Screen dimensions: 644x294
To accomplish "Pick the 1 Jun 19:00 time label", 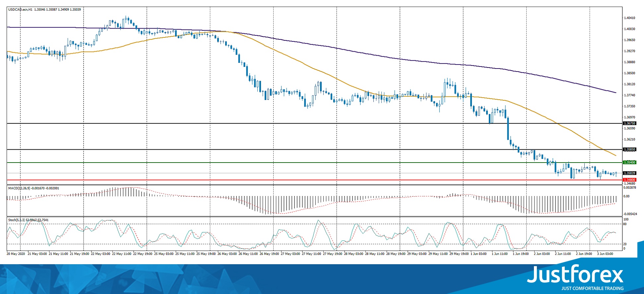I will click(x=521, y=254).
